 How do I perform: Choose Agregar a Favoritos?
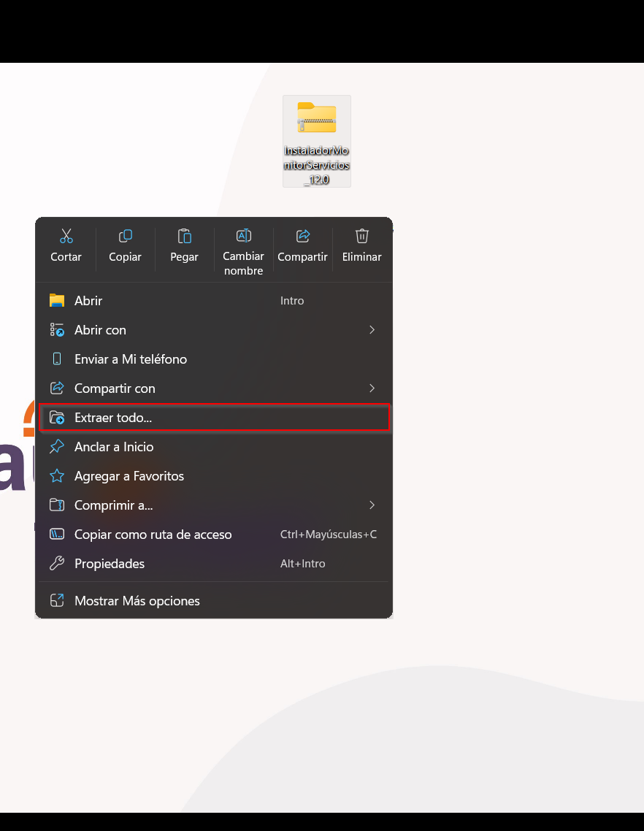coord(214,476)
